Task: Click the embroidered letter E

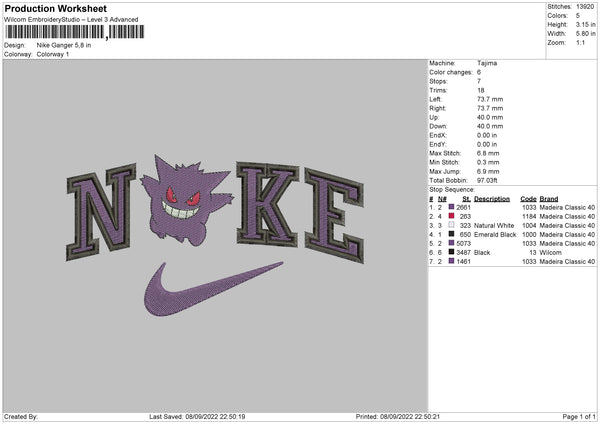Action: 334,215
